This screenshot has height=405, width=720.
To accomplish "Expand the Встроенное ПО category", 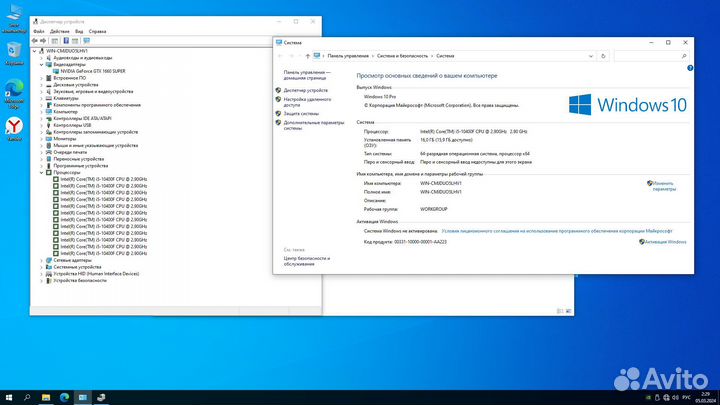I will [41, 78].
